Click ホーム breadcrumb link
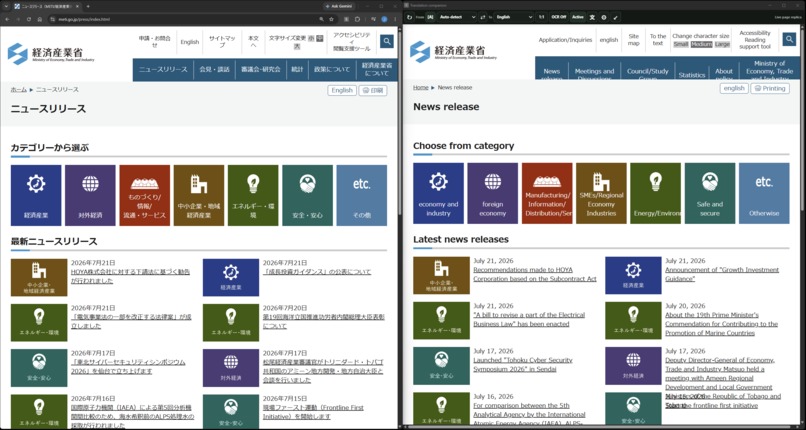 19,89
